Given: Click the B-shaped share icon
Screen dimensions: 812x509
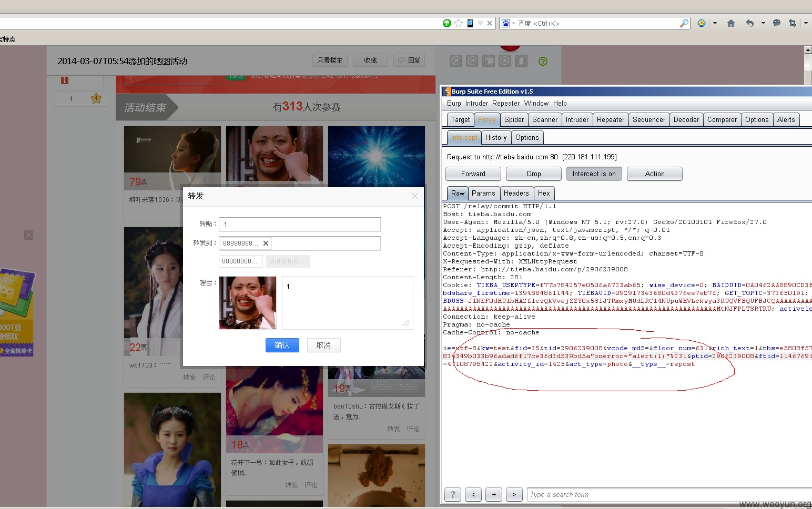Looking at the screenshot, I should point(489,61).
